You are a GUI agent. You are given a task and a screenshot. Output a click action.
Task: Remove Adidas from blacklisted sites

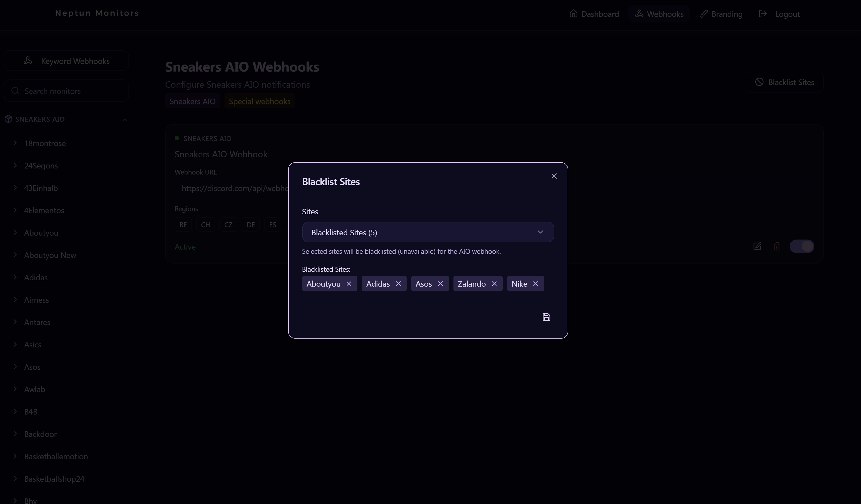click(x=398, y=284)
